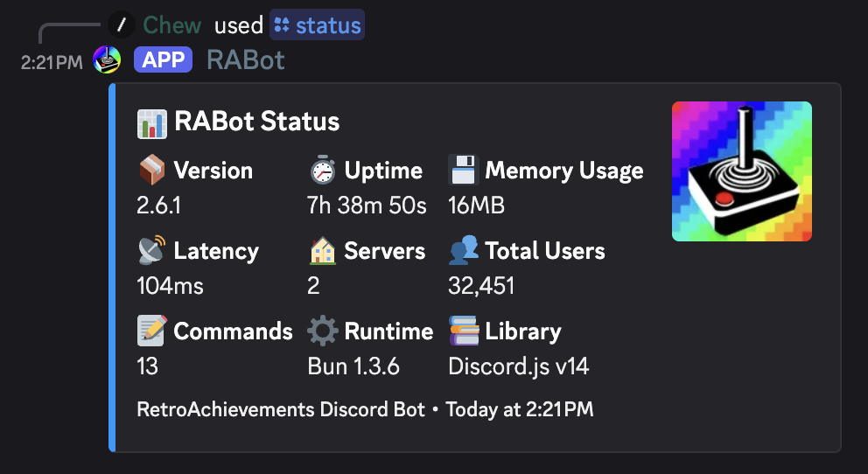Click the Total Users field label

tap(545, 250)
